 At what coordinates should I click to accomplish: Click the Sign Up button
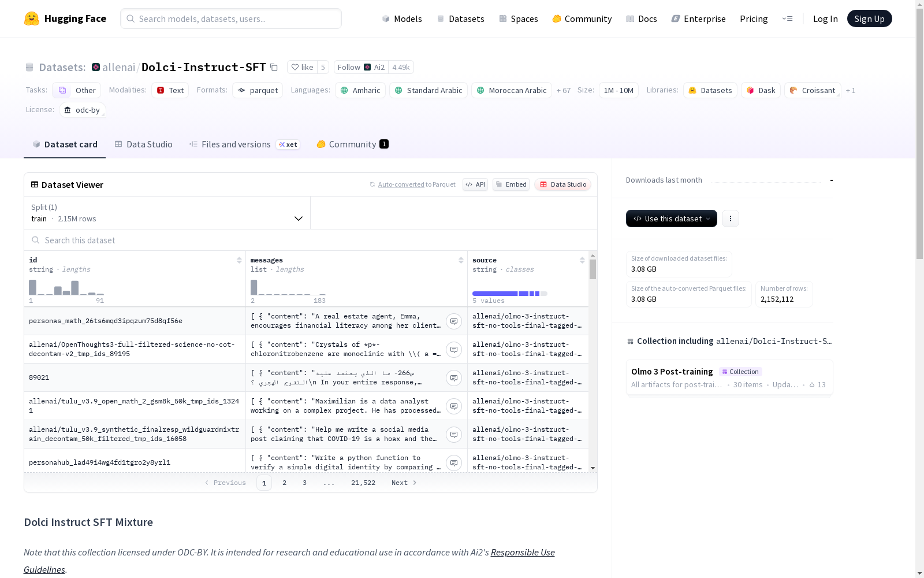(x=869, y=18)
